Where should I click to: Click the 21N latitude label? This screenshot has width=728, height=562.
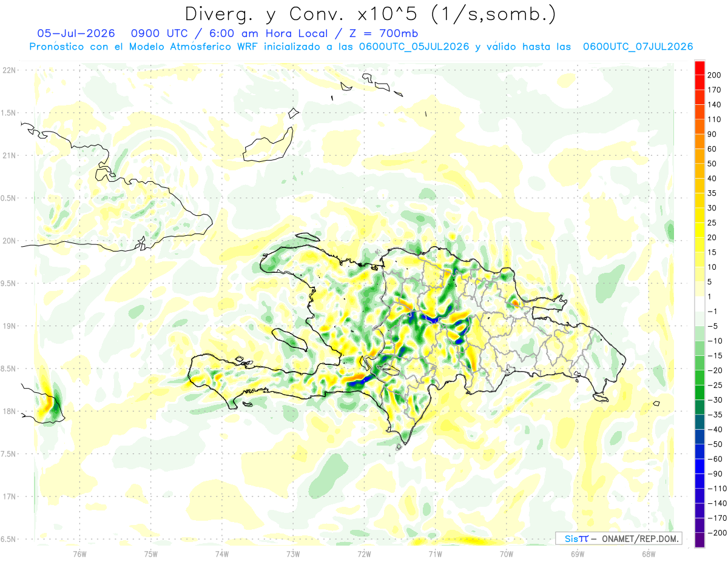pyautogui.click(x=9, y=156)
